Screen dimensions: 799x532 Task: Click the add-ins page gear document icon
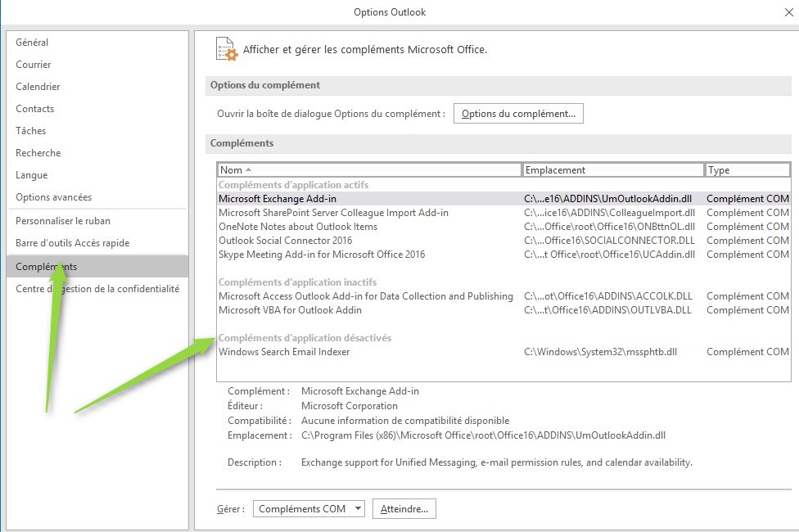(x=226, y=49)
